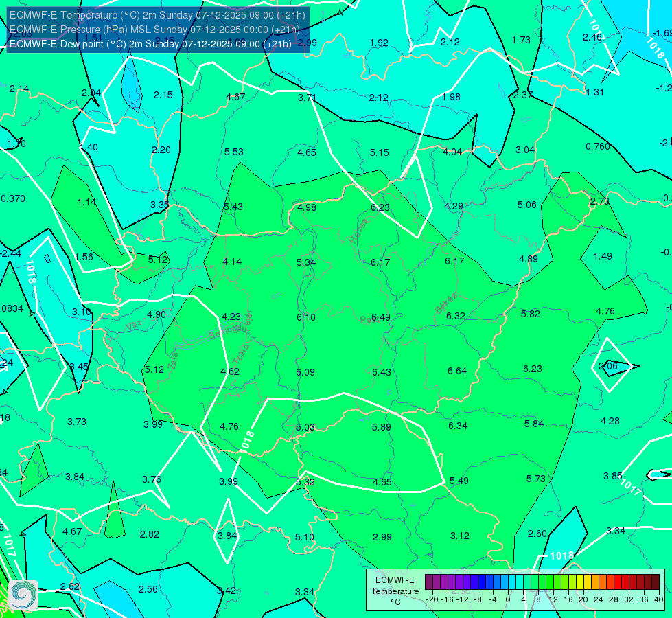Click the 2.06 value inside diamond contour
Viewport: 672px width, 618px height.
click(607, 366)
